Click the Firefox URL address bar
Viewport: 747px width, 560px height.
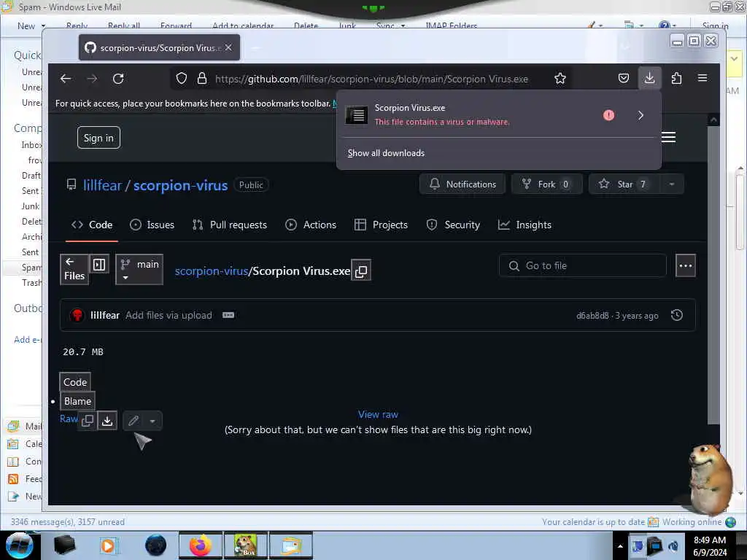(x=371, y=79)
